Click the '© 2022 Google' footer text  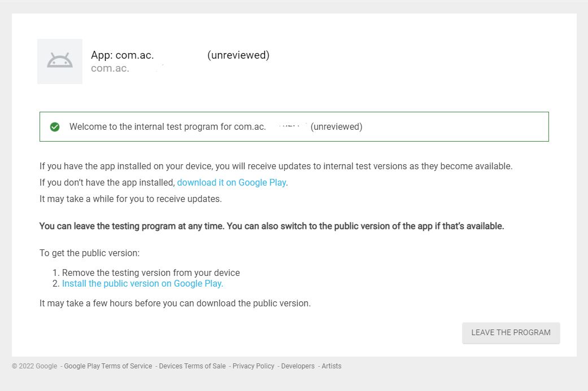tap(34, 366)
